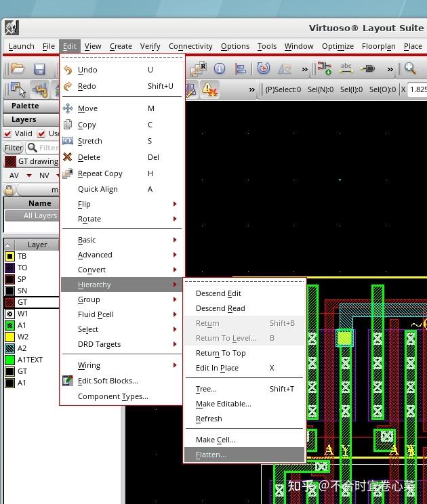Click the Filter text input field
427x504 pixels.
point(43,148)
